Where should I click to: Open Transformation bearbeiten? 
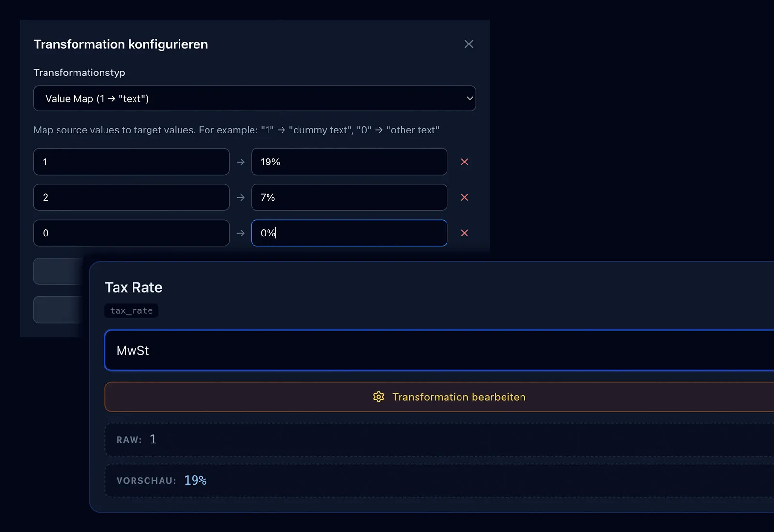click(x=439, y=397)
